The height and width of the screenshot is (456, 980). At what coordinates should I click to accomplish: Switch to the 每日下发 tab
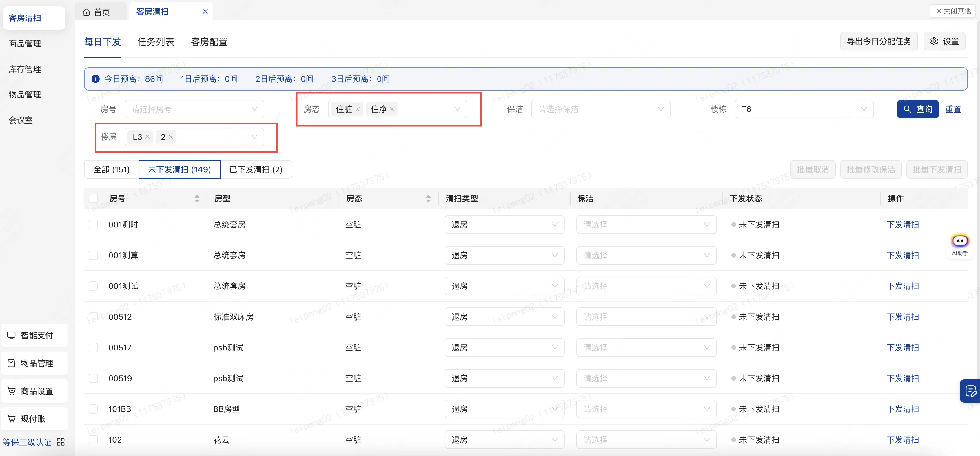click(102, 42)
